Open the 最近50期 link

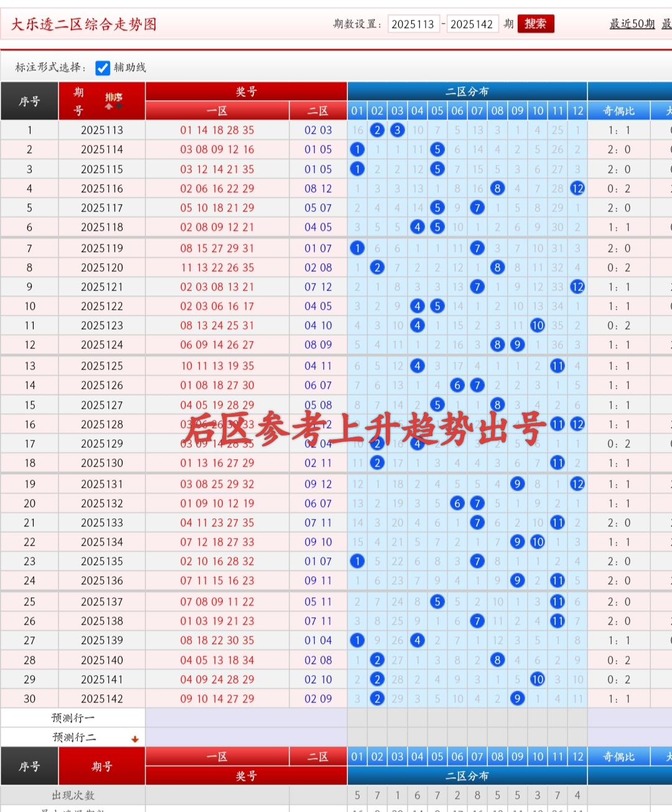(x=632, y=24)
